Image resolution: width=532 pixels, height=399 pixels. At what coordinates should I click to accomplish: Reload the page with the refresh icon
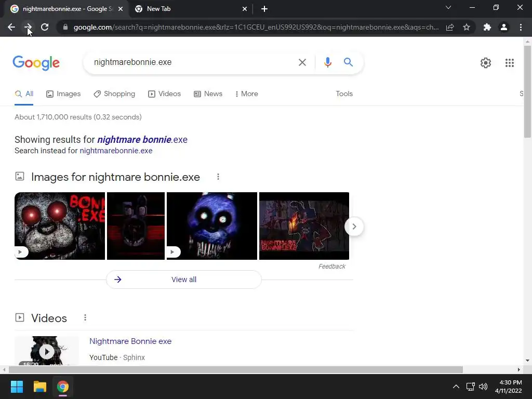coord(45,27)
